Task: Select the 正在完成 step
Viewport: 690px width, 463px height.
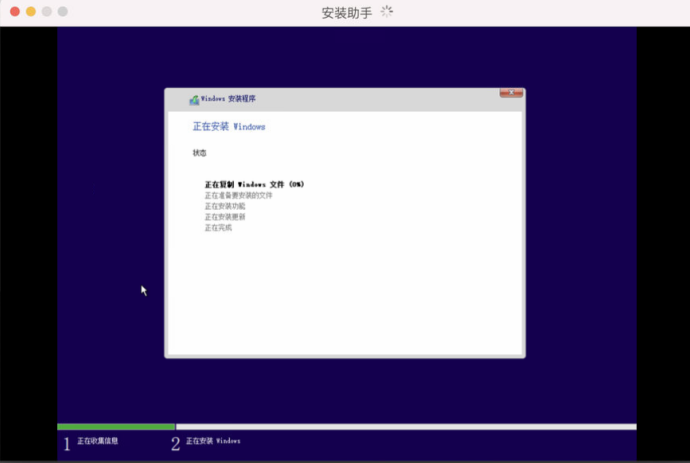Action: tap(218, 228)
